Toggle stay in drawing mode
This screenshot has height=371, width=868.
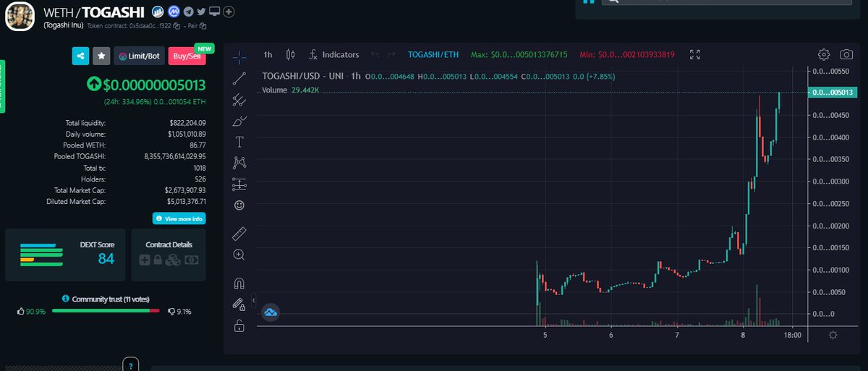click(x=239, y=304)
